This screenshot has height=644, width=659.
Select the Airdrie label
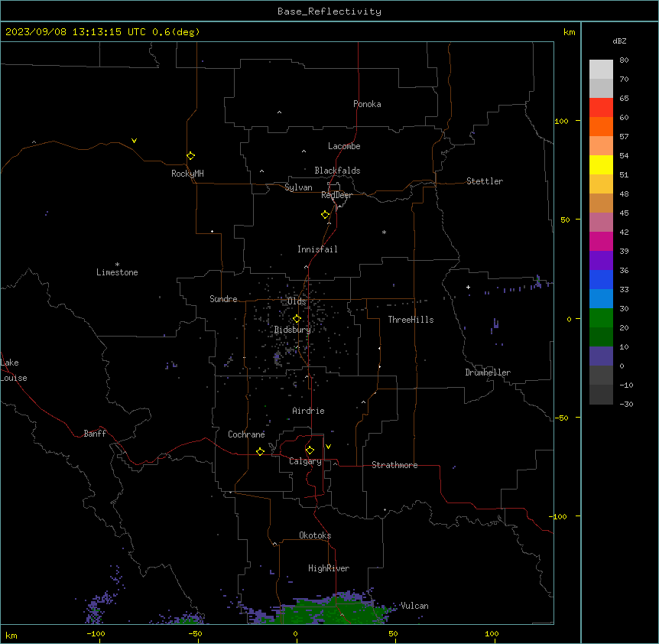(x=308, y=411)
